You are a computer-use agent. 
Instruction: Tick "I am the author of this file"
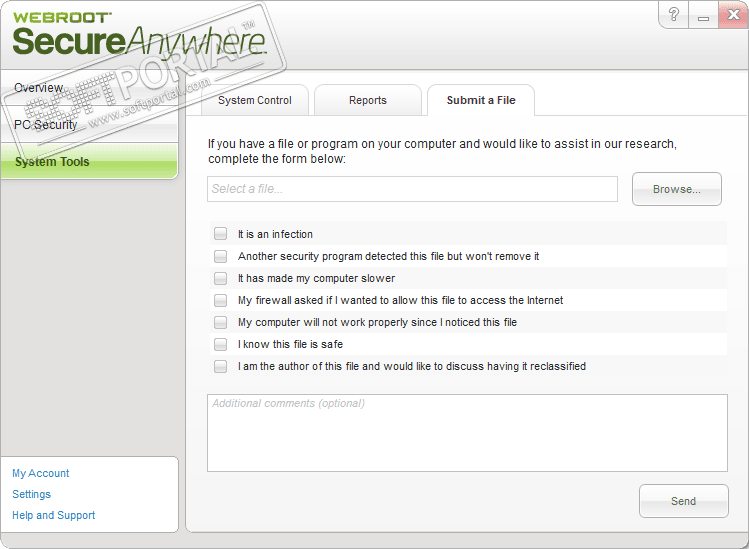pyautogui.click(x=220, y=366)
